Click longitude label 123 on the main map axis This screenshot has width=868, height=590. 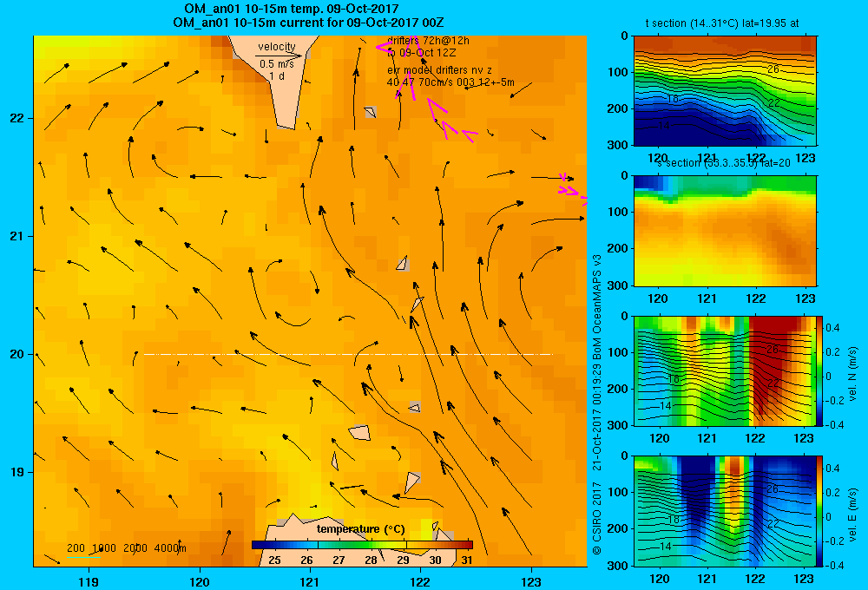coord(531,581)
